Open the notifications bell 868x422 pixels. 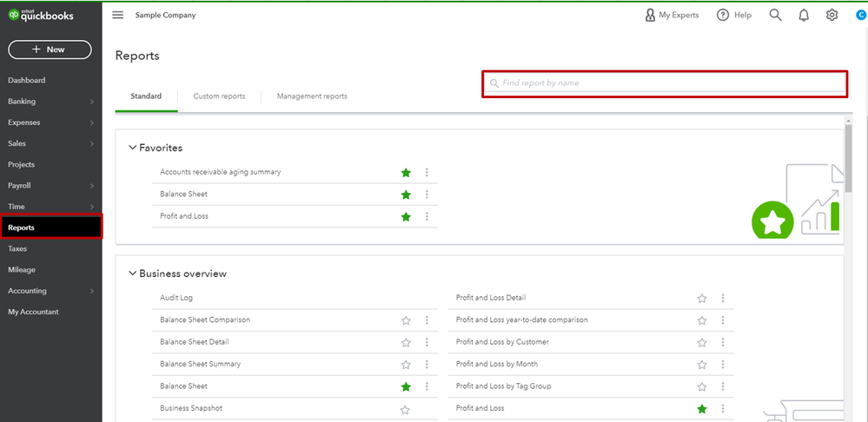tap(804, 15)
